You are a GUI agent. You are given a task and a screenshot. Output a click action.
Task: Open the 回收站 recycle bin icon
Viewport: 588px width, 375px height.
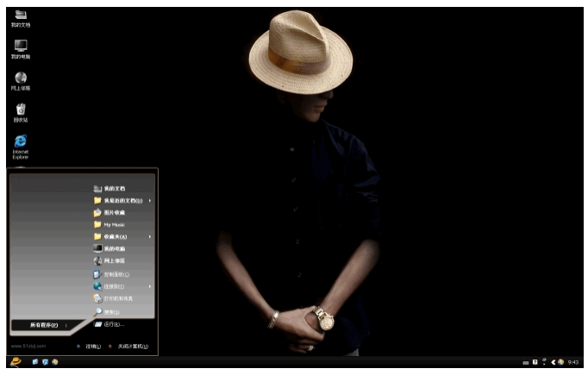[x=21, y=110]
